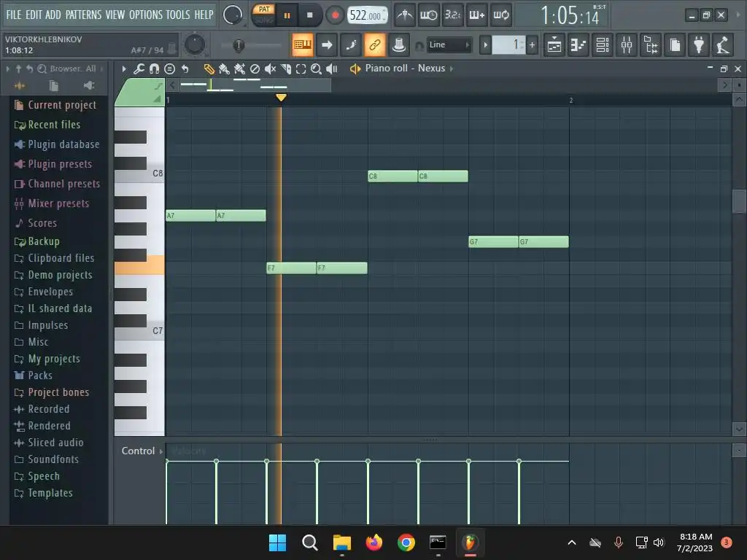Pick the Select marquee tool
The image size is (747, 560).
point(301,69)
